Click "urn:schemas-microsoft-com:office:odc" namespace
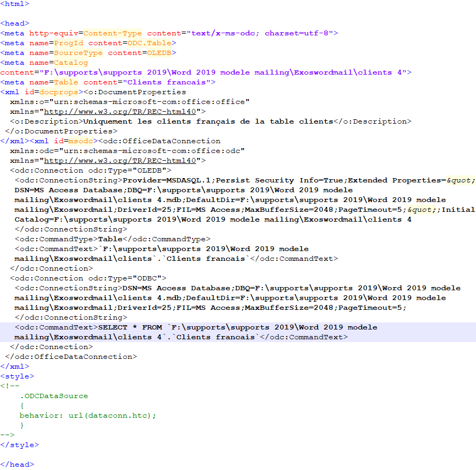This screenshot has width=476, height=470. point(152,151)
